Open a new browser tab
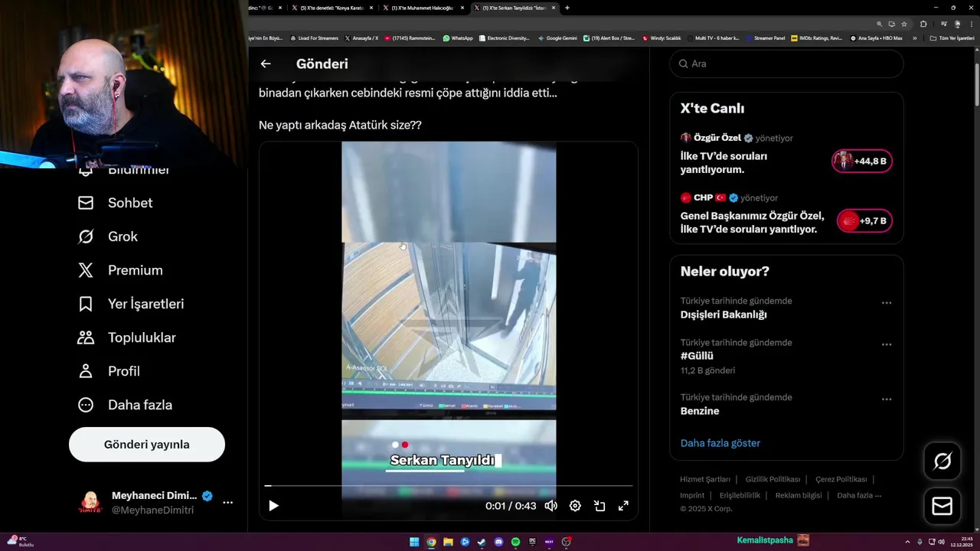This screenshot has height=551, width=980. (x=567, y=8)
